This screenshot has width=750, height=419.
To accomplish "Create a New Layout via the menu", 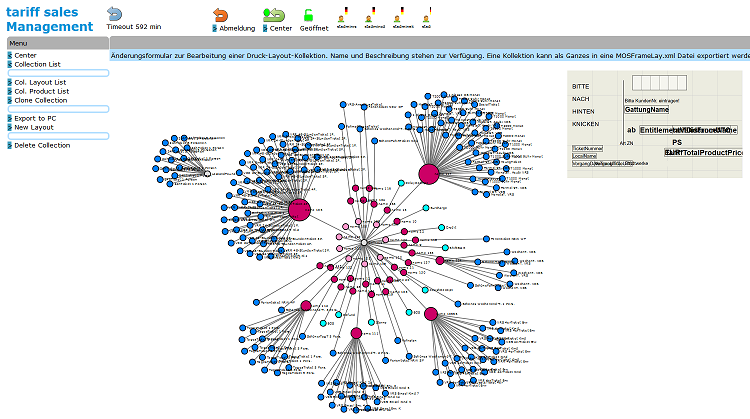I will coord(33,127).
